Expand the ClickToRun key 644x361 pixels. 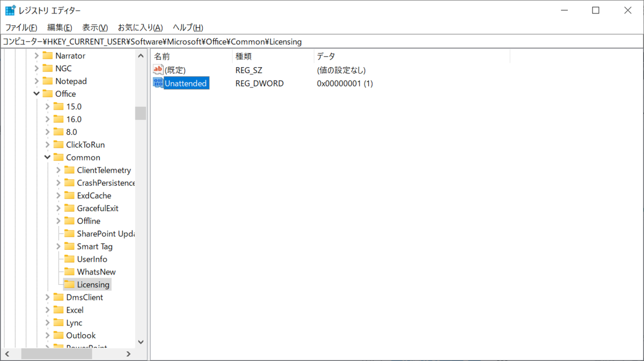tap(47, 145)
